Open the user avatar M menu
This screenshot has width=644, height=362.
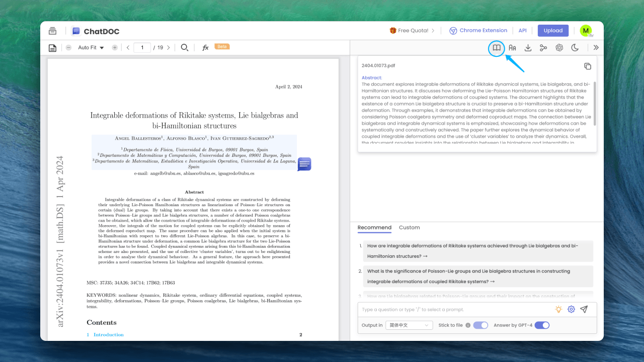click(586, 31)
